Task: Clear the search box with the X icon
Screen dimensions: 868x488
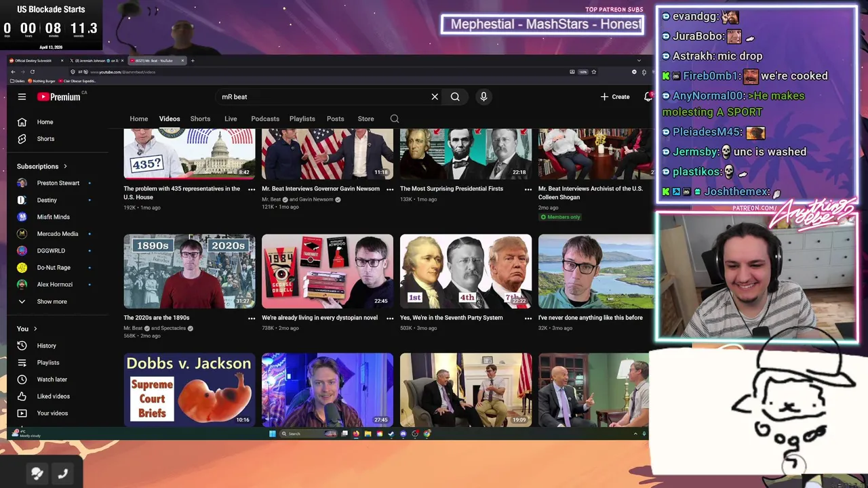Action: click(435, 97)
